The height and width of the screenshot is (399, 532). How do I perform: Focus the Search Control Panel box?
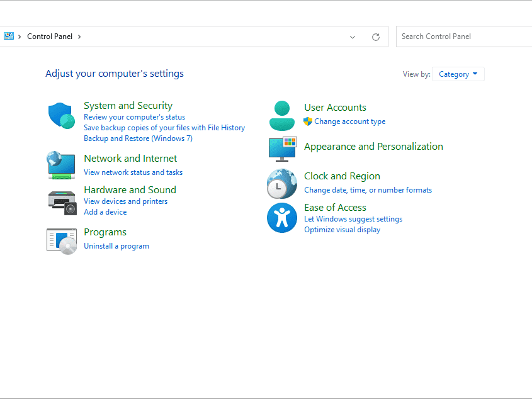click(x=464, y=37)
